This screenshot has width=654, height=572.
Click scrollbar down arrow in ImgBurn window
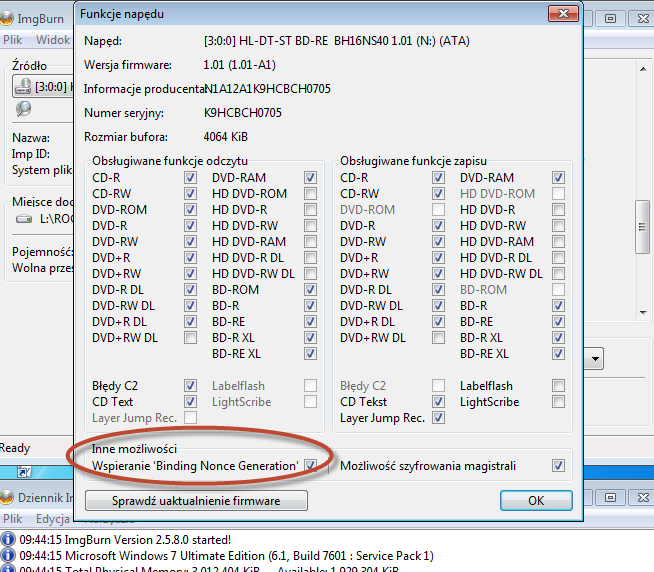[643, 312]
